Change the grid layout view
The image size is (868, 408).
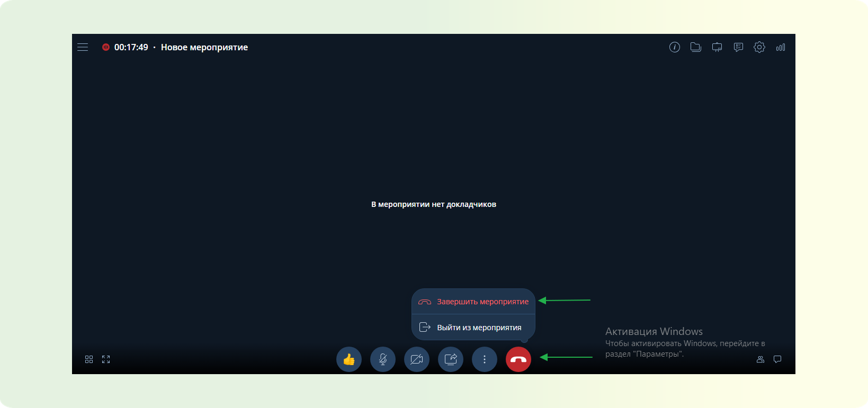click(x=89, y=359)
